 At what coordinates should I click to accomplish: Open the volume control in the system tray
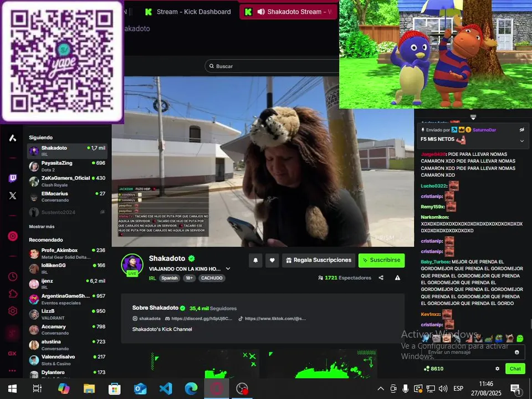pos(443,388)
